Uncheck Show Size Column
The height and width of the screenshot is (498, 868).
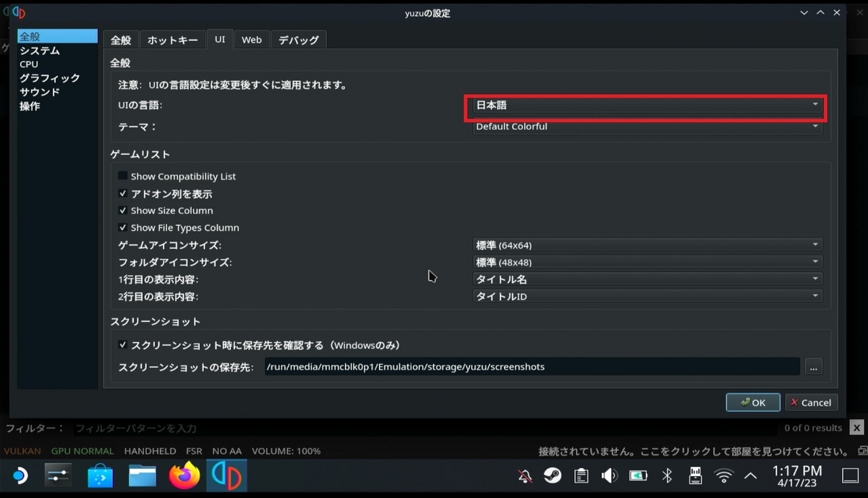pyautogui.click(x=123, y=211)
